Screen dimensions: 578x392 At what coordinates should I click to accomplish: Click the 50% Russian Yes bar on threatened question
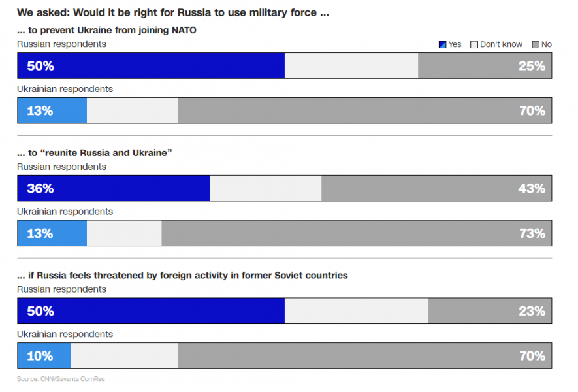(151, 311)
